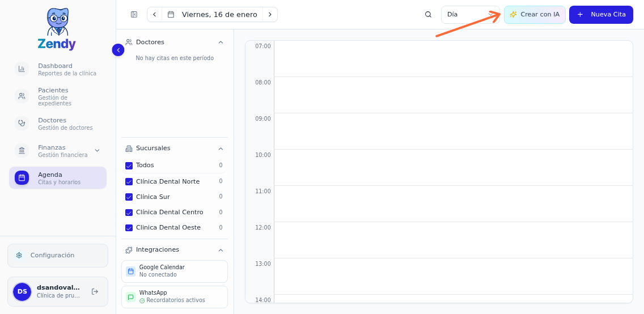This screenshot has height=314, width=644.
Task: Toggle Clínica Sur checkbox
Action: [x=129, y=197]
